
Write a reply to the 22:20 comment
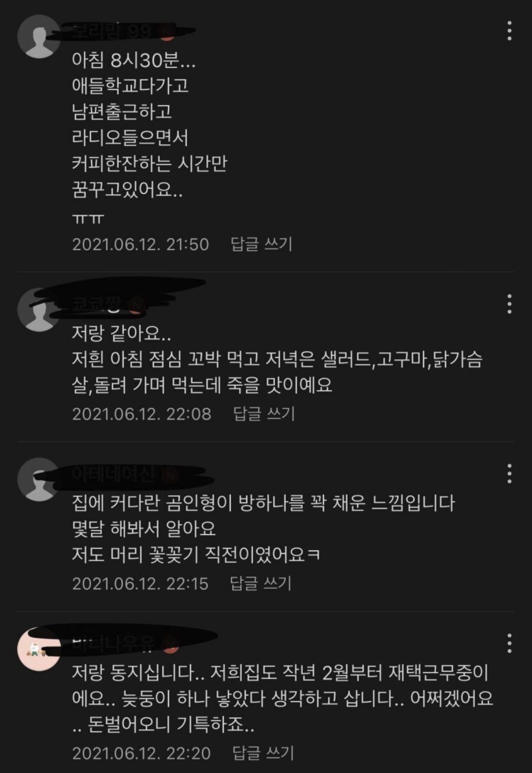click(263, 753)
